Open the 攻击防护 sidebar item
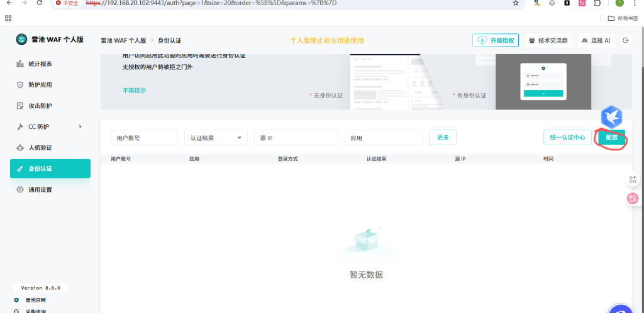 40,106
